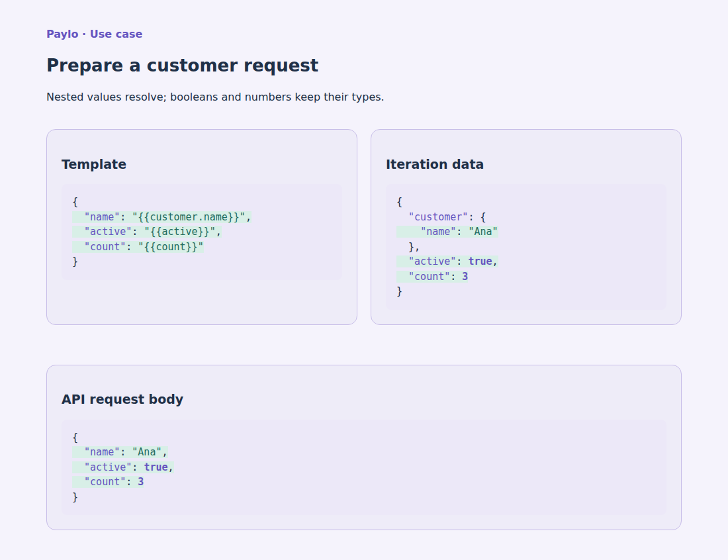Click the "active": true line in iteration data
Viewport: 728px width, 560px height.
coord(447,261)
